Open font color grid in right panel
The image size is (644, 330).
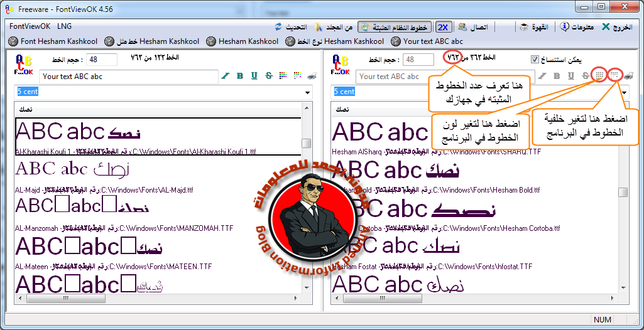point(599,75)
